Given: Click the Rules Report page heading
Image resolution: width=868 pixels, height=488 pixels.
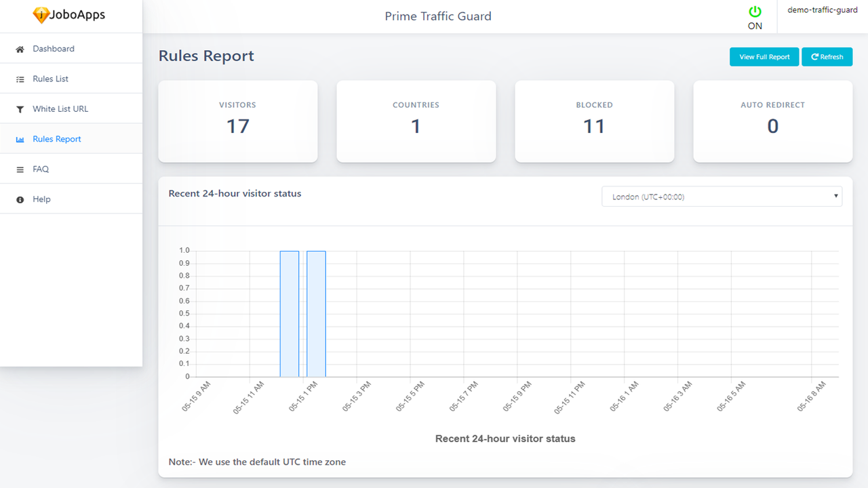Looking at the screenshot, I should click(x=206, y=56).
